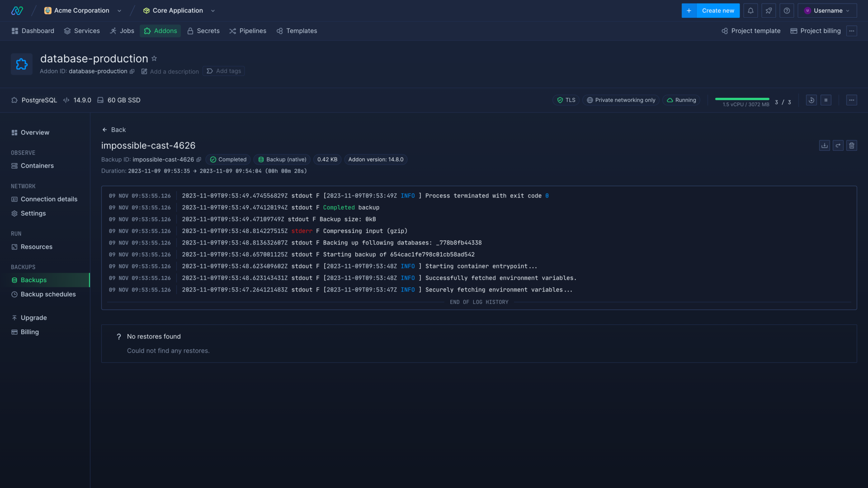The width and height of the screenshot is (868, 488).
Task: Click the private networking icon
Action: [x=589, y=100]
